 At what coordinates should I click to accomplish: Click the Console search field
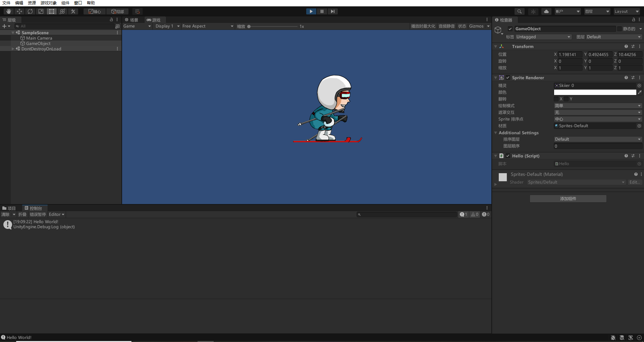point(407,214)
